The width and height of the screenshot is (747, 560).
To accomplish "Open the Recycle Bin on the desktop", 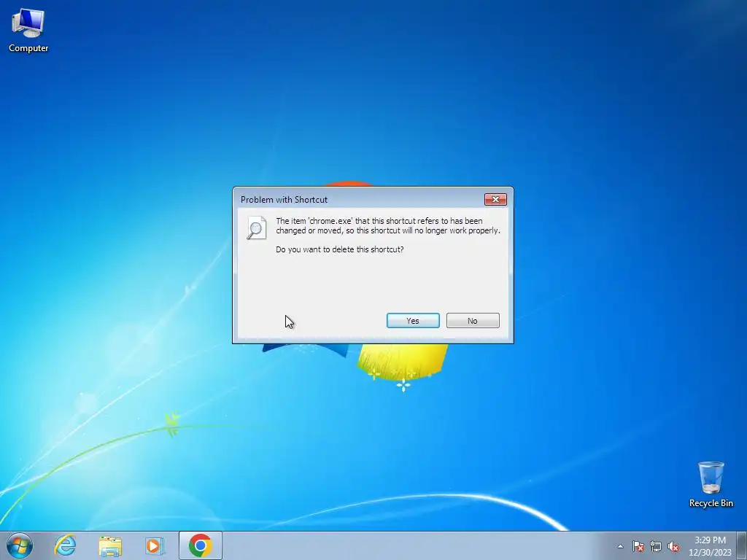I will point(711,484).
